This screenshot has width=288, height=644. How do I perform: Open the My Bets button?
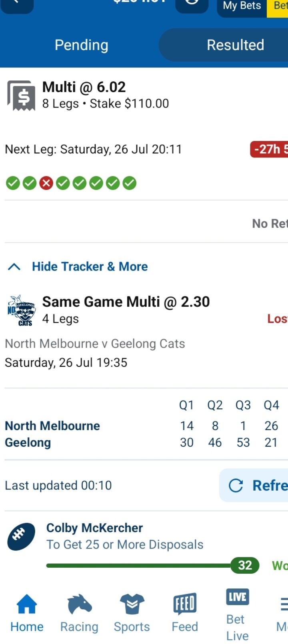pyautogui.click(x=242, y=6)
